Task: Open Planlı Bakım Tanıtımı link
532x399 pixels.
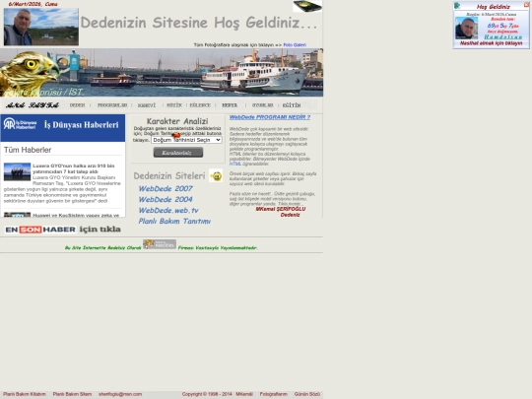Action: (x=174, y=222)
